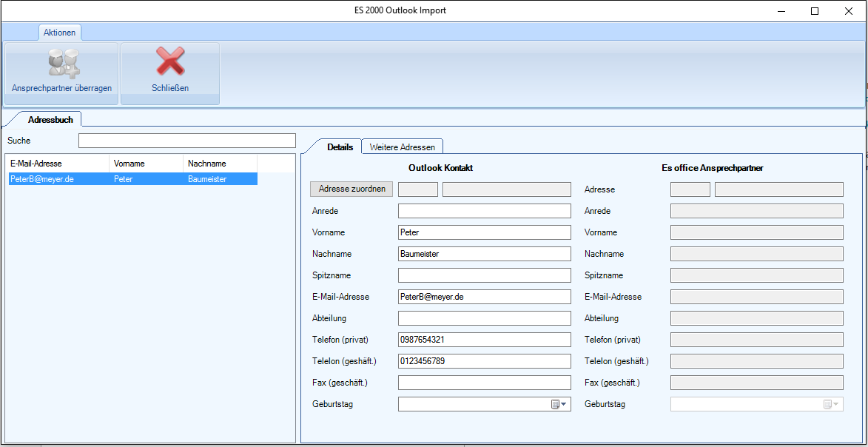Maximize the ES 2000 Outlook Import window

click(x=815, y=11)
